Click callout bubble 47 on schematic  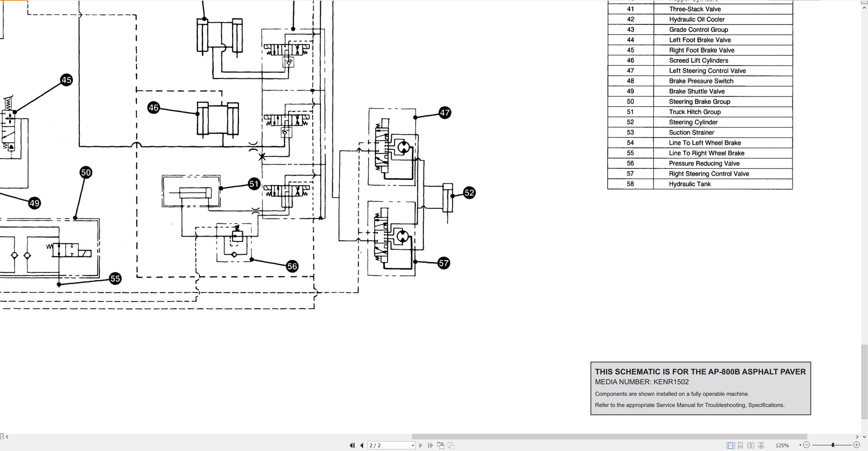445,112
